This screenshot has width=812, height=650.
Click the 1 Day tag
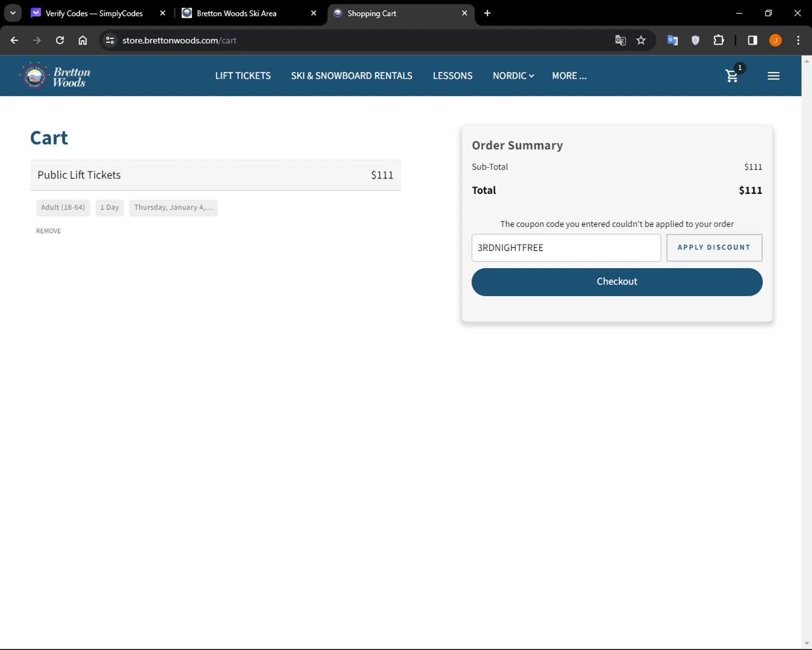(x=110, y=207)
